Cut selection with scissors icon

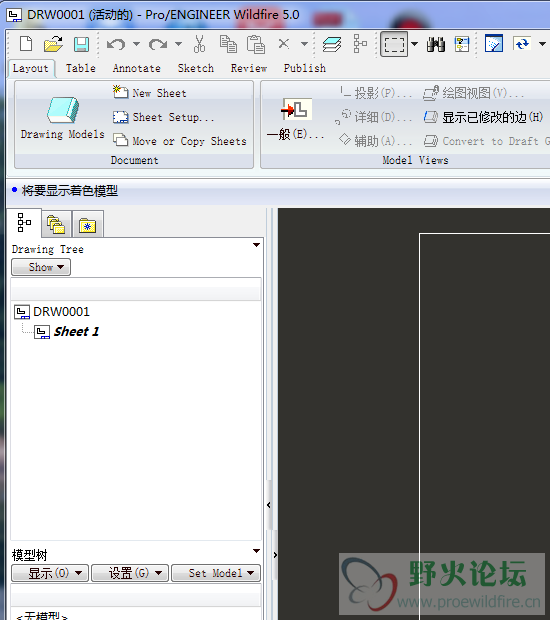[199, 44]
